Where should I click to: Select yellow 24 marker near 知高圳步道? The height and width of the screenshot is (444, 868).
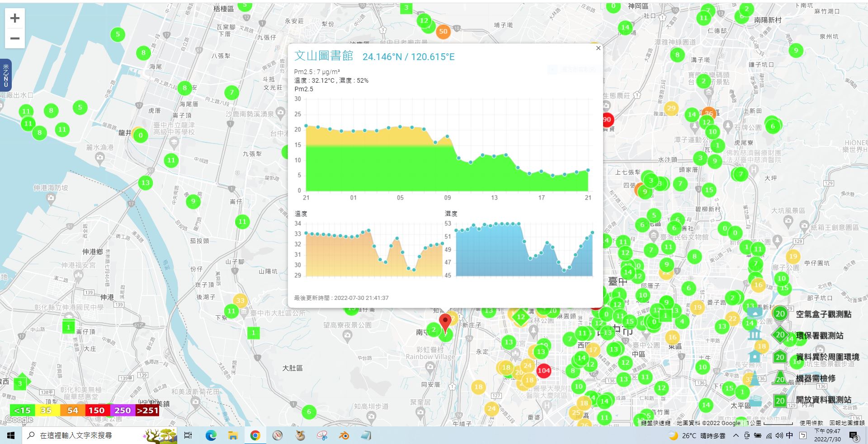(491, 409)
